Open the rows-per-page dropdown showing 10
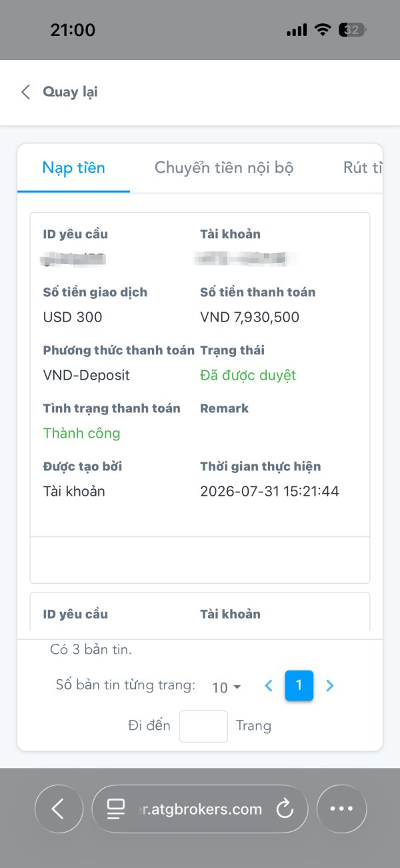 click(x=227, y=687)
